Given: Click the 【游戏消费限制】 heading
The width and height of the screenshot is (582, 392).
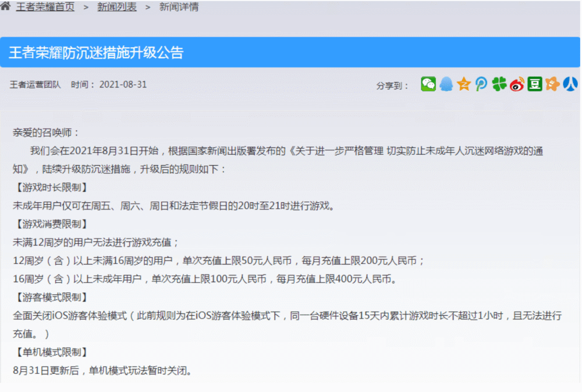Looking at the screenshot, I should coord(51,224).
